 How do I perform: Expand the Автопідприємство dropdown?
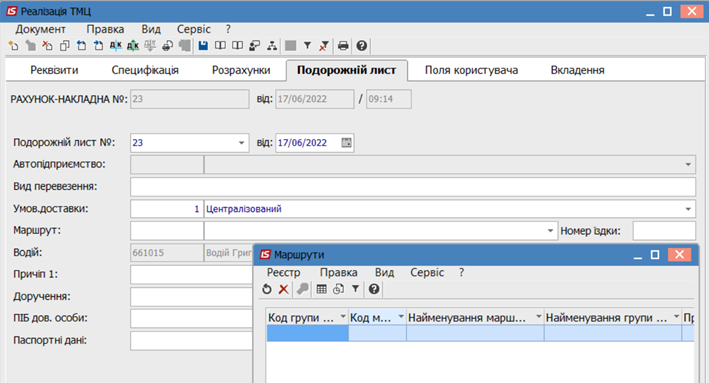pyautogui.click(x=688, y=165)
